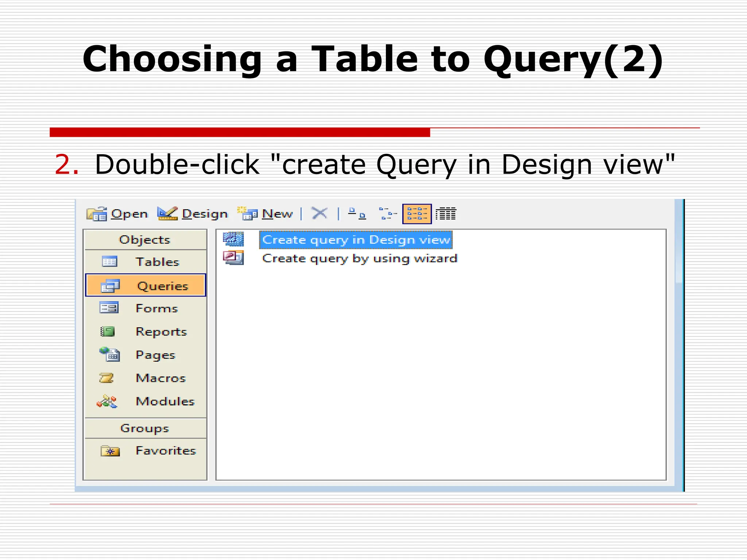Screen dimensions: 747x560
Task: Click the Design toolbar button
Action: pyautogui.click(x=192, y=214)
